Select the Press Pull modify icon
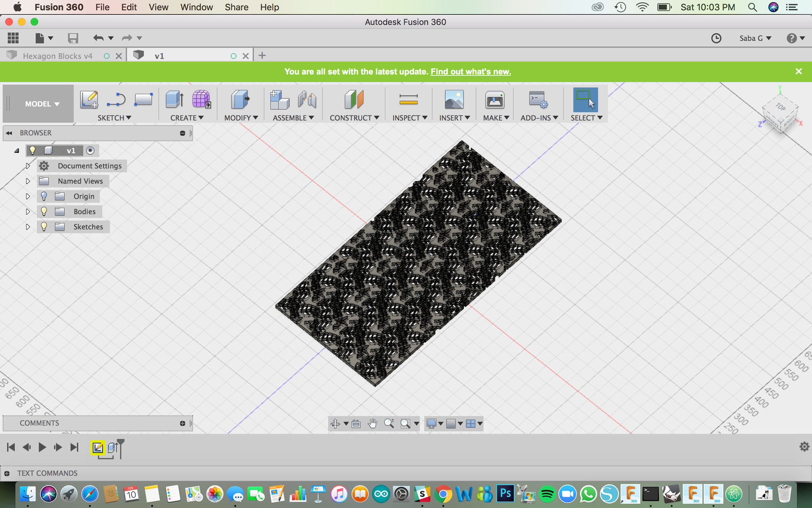Viewport: 812px width, 508px height. coord(240,99)
